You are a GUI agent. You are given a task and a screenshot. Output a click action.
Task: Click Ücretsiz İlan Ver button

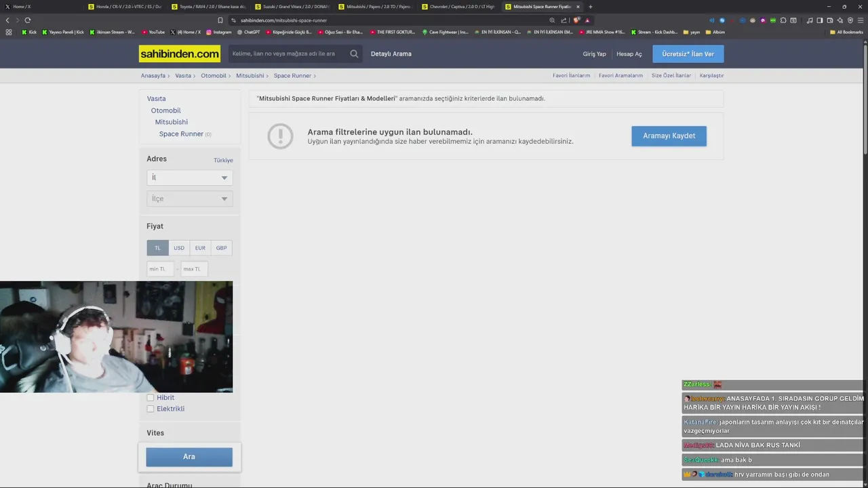point(688,54)
